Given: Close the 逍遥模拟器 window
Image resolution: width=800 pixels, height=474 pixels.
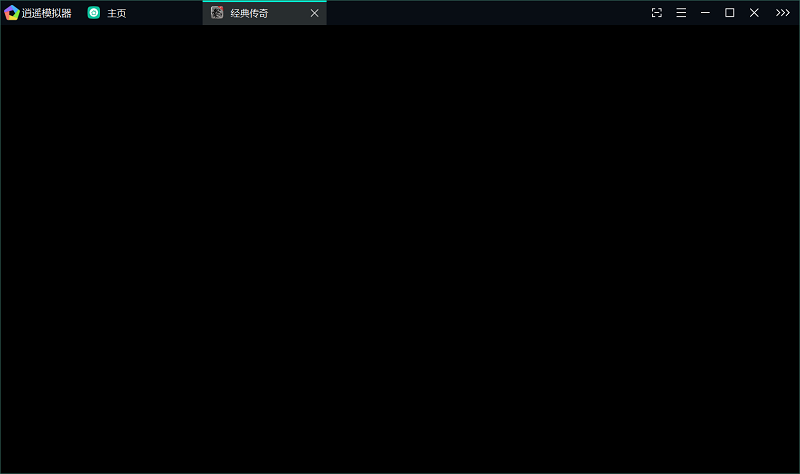Looking at the screenshot, I should coord(754,13).
